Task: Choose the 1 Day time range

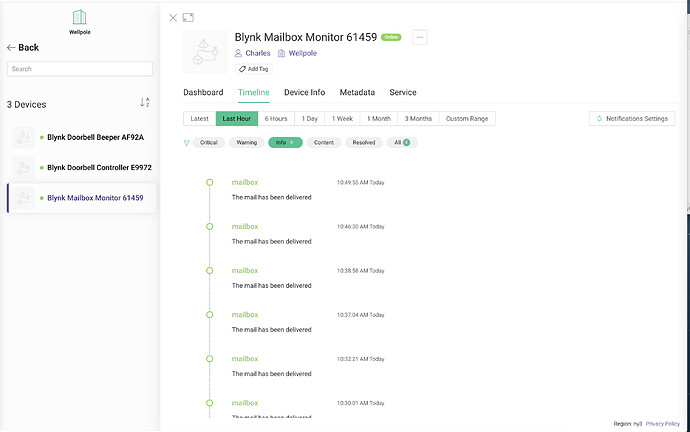Action: [x=309, y=119]
